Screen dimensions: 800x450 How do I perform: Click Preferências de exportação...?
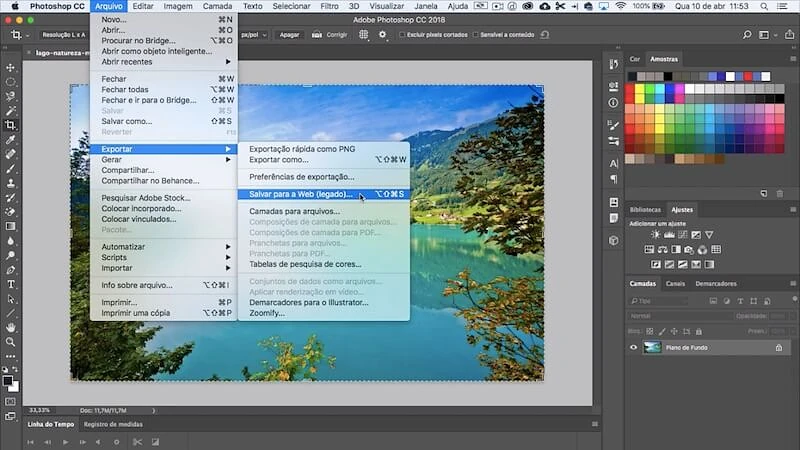[x=324, y=177]
